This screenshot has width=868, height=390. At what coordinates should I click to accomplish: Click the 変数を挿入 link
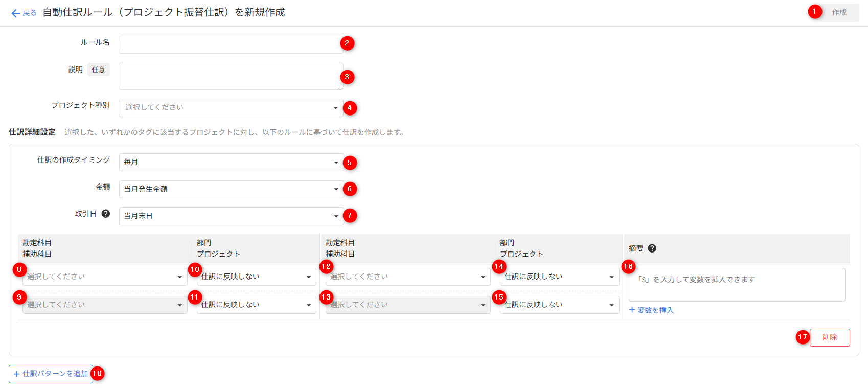click(651, 310)
